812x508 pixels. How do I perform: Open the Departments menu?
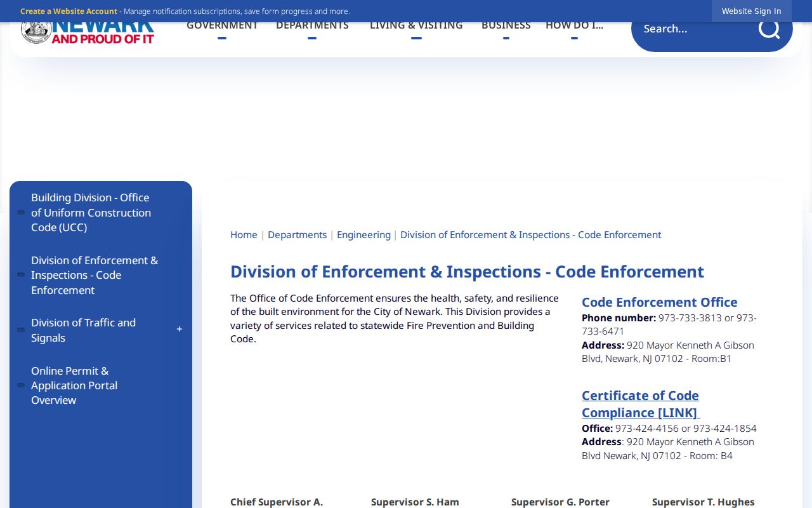pos(312,27)
